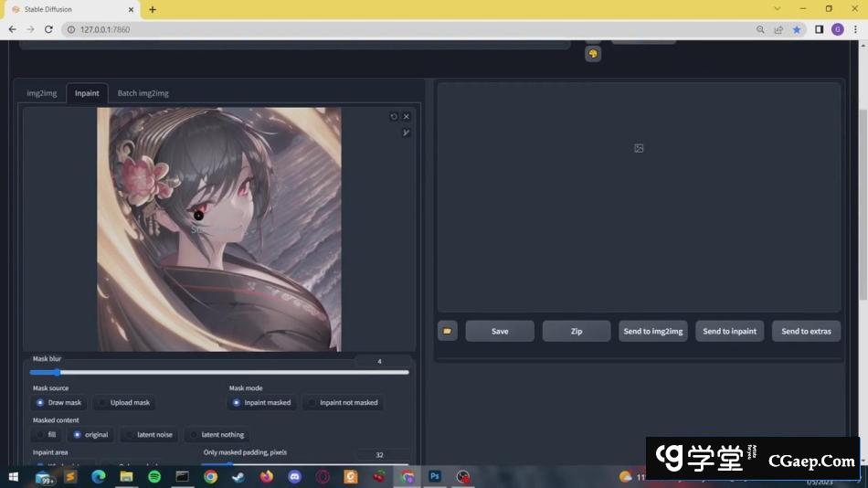Reload the Stable Diffusion page

48,29
